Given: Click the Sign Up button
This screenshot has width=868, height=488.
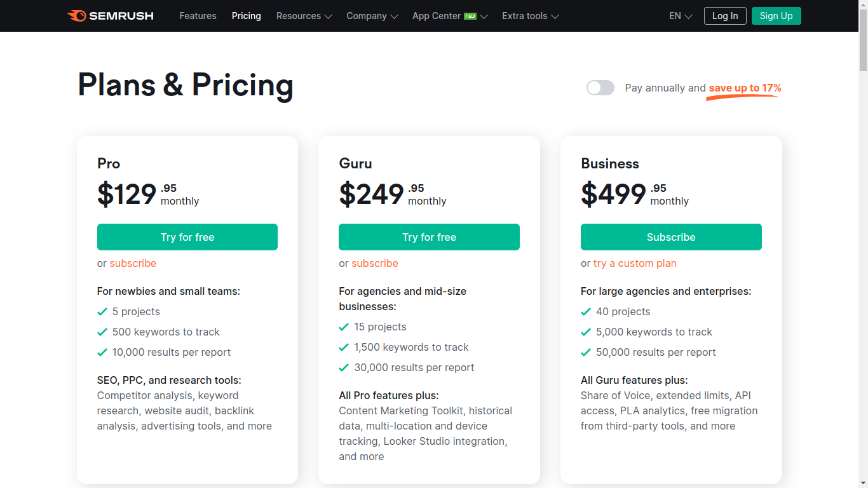Looking at the screenshot, I should [x=776, y=16].
